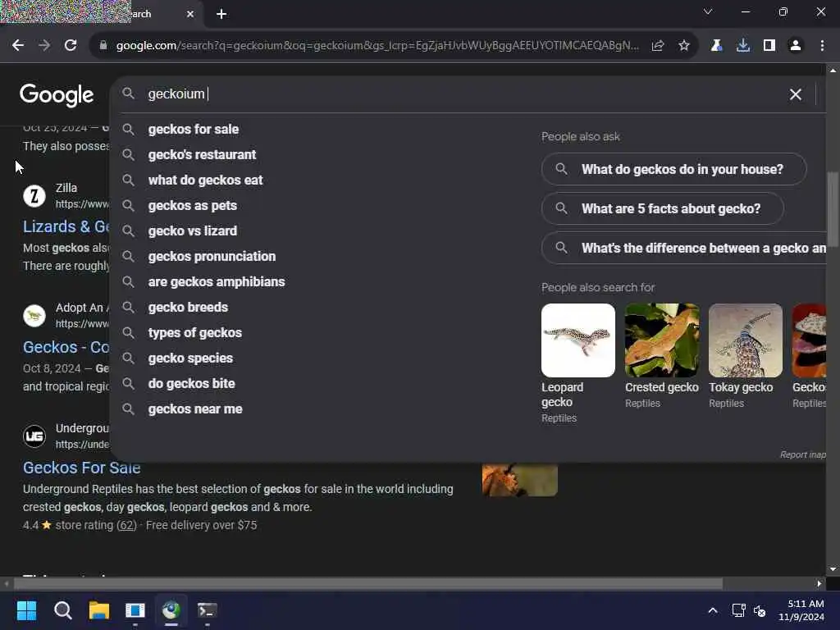Click the (62) store rating link
840x630 pixels.
click(x=126, y=526)
